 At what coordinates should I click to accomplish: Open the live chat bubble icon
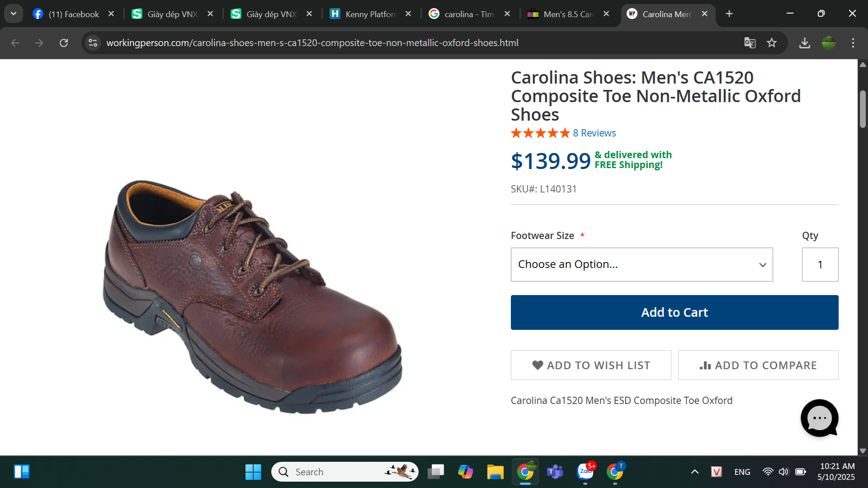819,418
